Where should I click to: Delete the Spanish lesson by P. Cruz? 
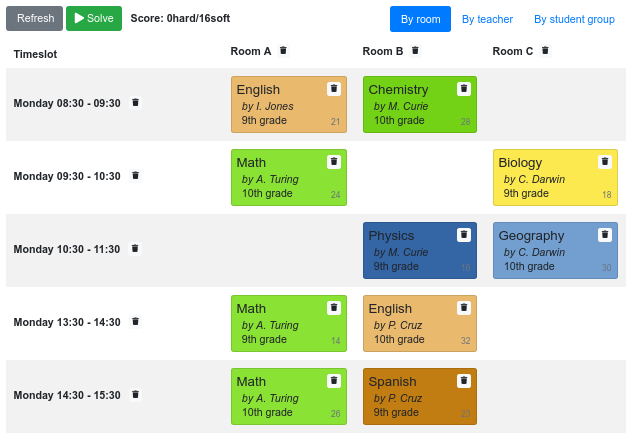[x=464, y=381]
